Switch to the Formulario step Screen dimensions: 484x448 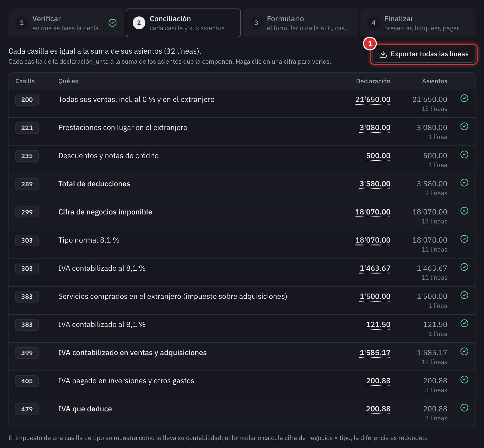click(300, 23)
